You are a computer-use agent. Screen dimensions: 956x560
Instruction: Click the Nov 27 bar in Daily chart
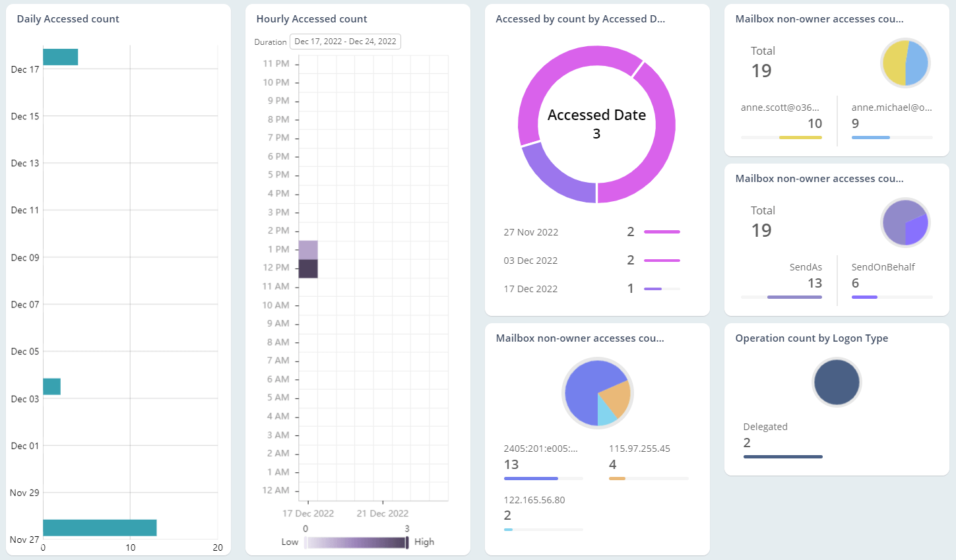(x=100, y=528)
